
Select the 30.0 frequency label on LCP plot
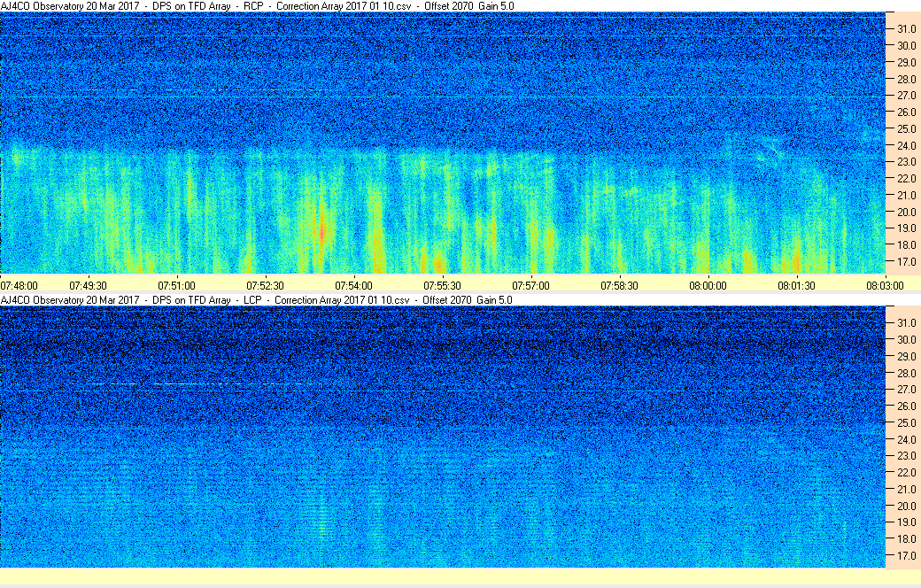[x=906, y=339]
